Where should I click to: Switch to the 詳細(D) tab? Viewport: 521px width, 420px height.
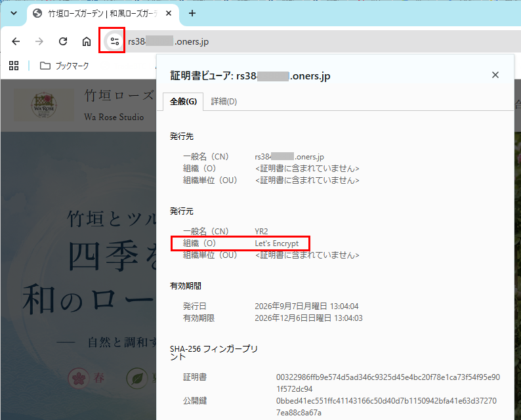tap(224, 102)
